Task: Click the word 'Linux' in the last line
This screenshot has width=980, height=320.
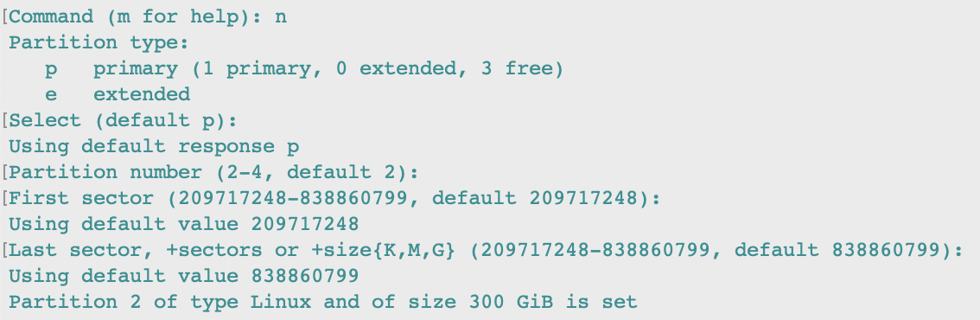Action: pos(281,303)
